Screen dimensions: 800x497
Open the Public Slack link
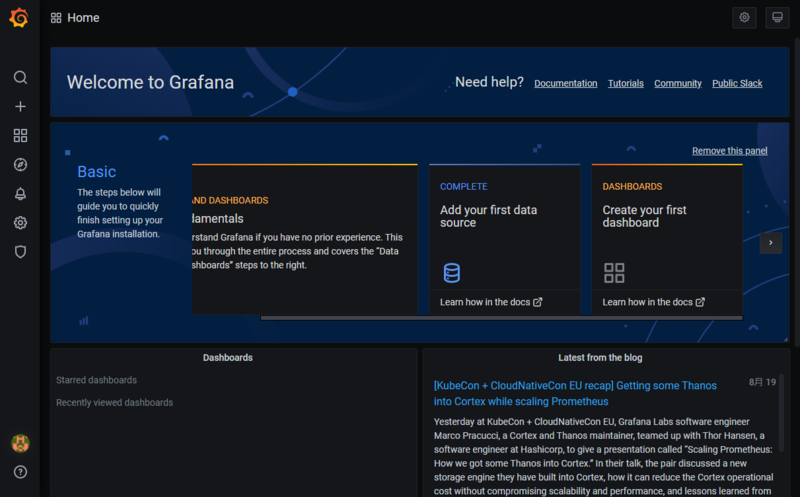coord(737,83)
